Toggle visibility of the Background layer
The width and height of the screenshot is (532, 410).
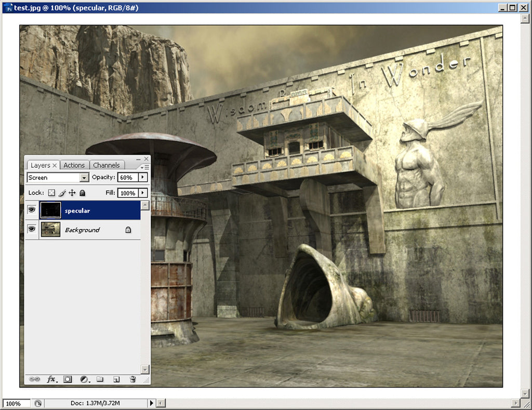pos(32,230)
